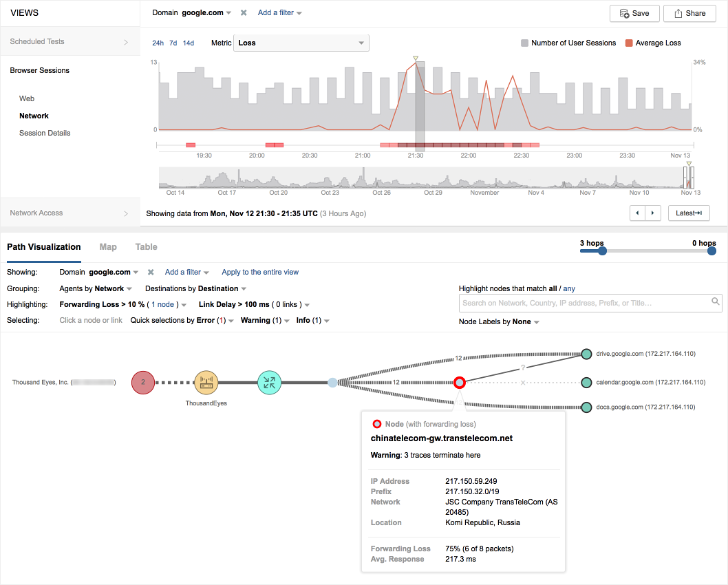Switch to the Map tab

108,247
